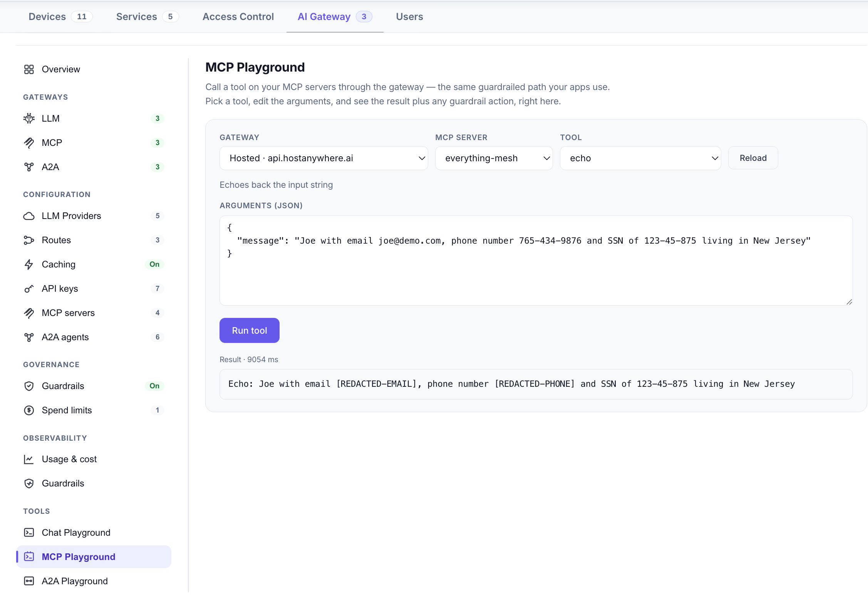Click the Caching lightning bolt icon
The image size is (868, 595).
click(x=29, y=264)
